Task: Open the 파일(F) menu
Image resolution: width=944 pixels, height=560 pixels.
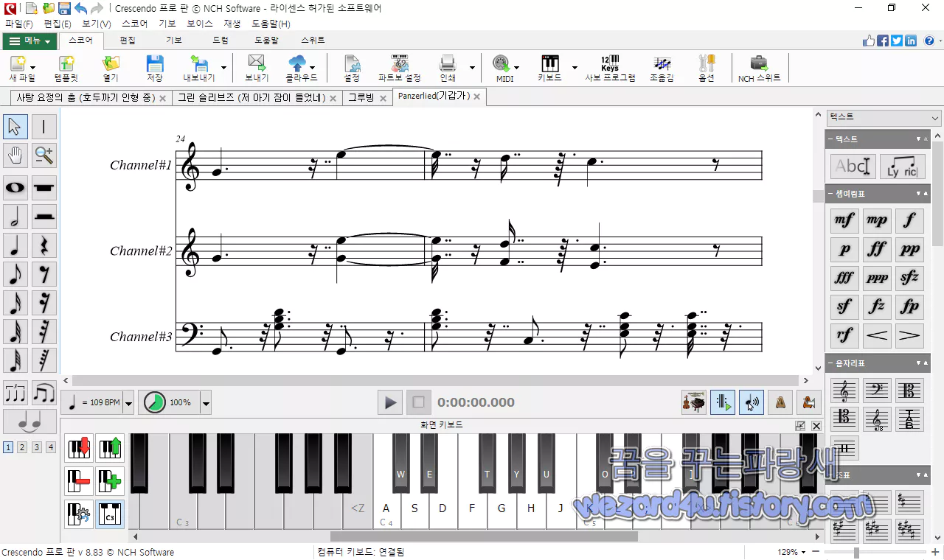Action: [19, 24]
